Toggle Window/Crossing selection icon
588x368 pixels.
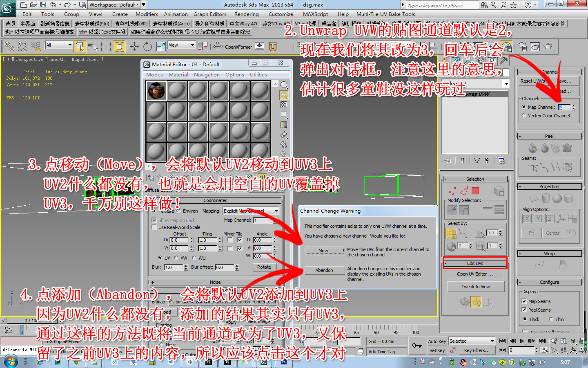click(x=119, y=47)
